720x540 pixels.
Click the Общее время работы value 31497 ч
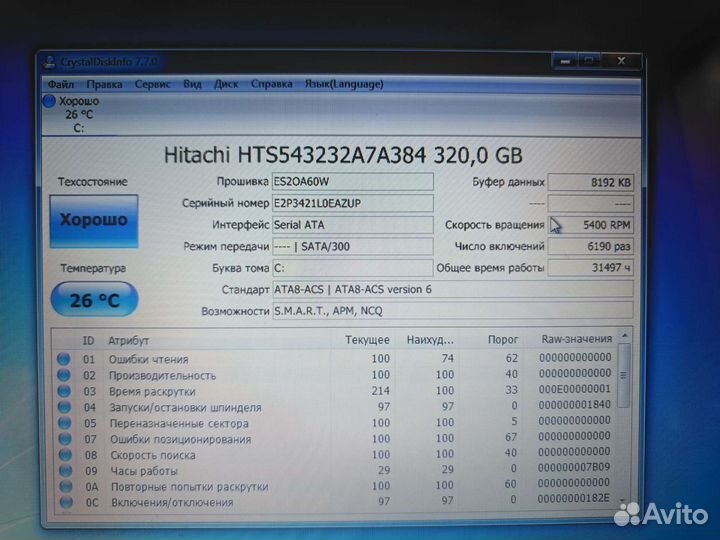(x=591, y=268)
